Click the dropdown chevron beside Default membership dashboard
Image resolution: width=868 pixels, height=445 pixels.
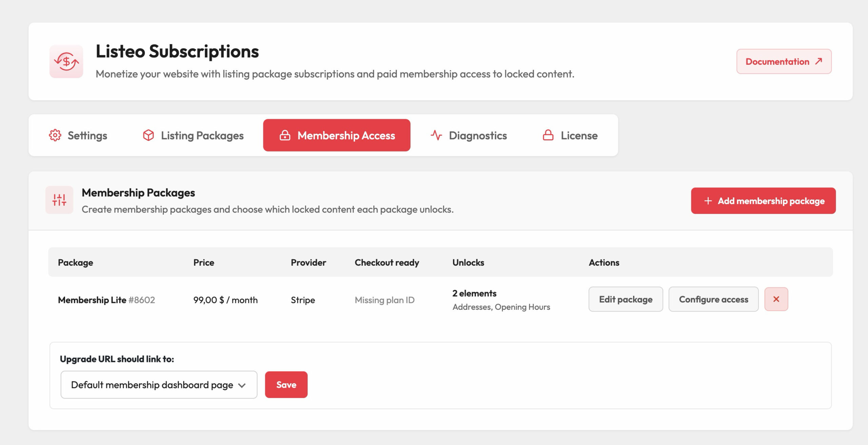tap(242, 385)
